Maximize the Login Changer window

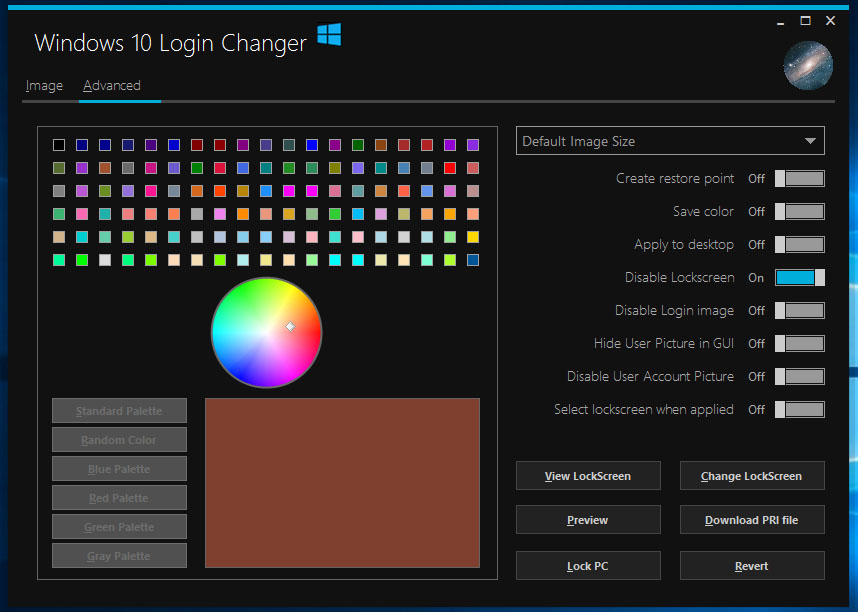tap(805, 21)
